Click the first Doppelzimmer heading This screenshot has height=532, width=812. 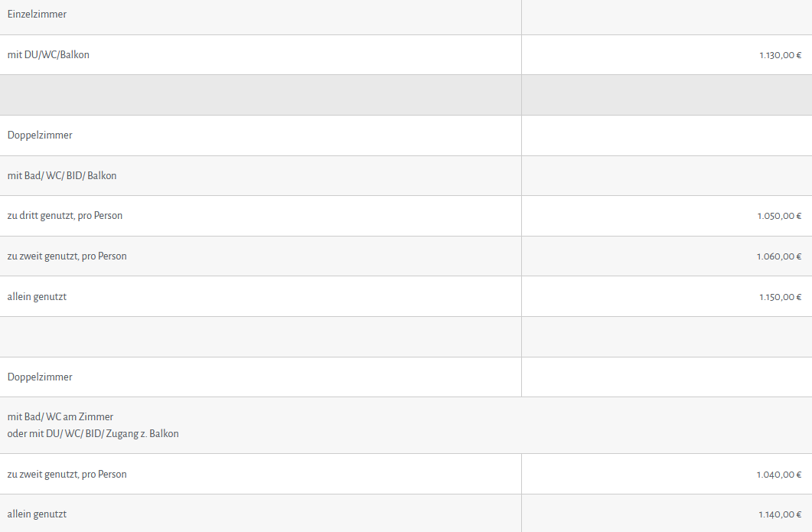click(40, 135)
